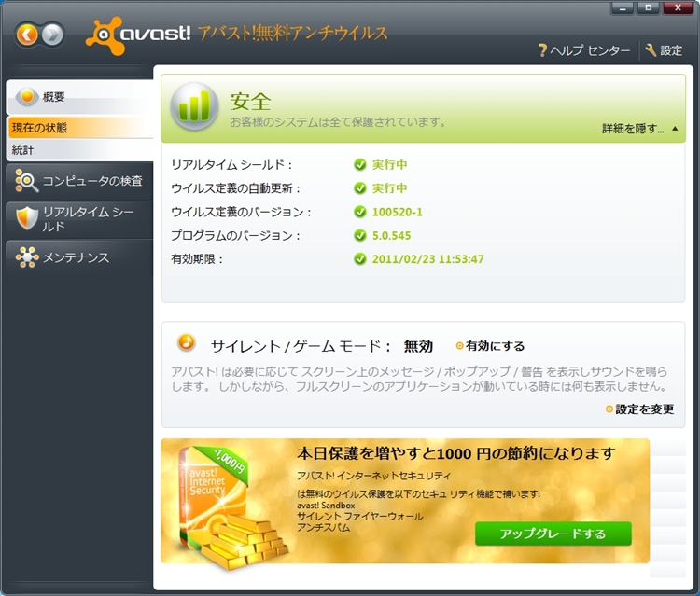Click 設定を変更 link
The width and height of the screenshot is (700, 596).
pos(639,409)
